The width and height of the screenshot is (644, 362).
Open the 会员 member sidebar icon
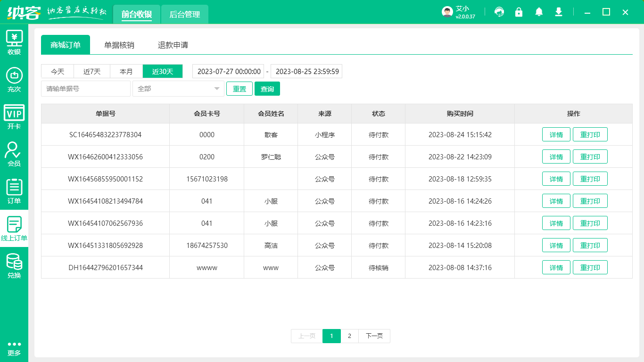click(x=14, y=154)
